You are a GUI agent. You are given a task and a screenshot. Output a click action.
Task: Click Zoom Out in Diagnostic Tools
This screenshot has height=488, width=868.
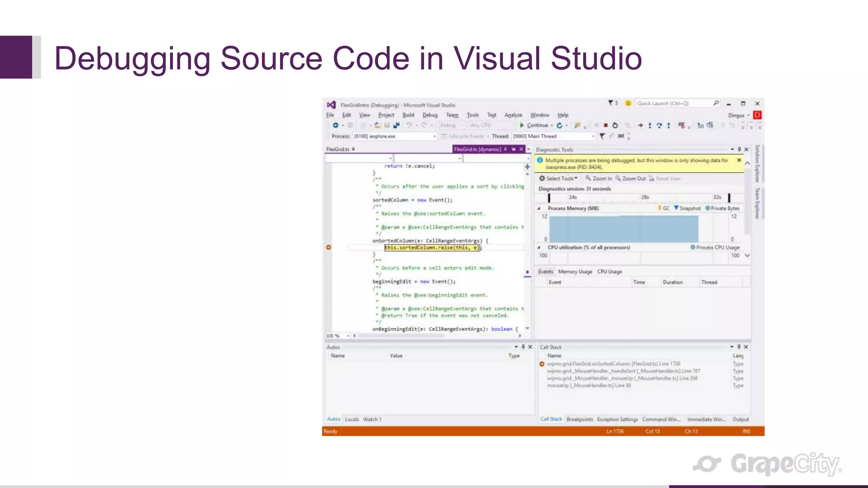click(x=631, y=178)
